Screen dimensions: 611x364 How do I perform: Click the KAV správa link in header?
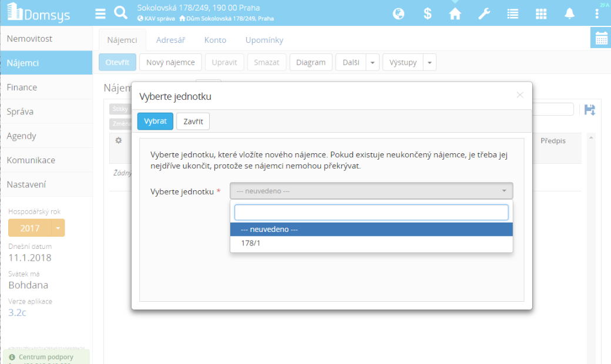point(156,18)
